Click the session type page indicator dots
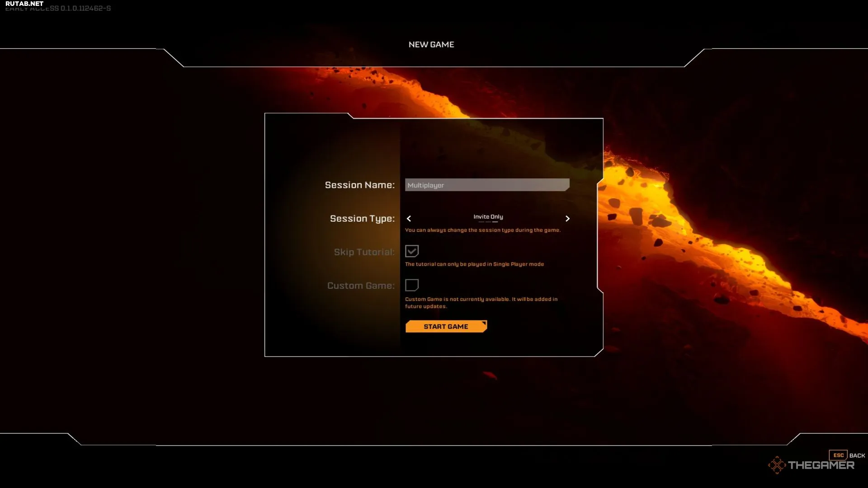This screenshot has height=488, width=868. 488,222
